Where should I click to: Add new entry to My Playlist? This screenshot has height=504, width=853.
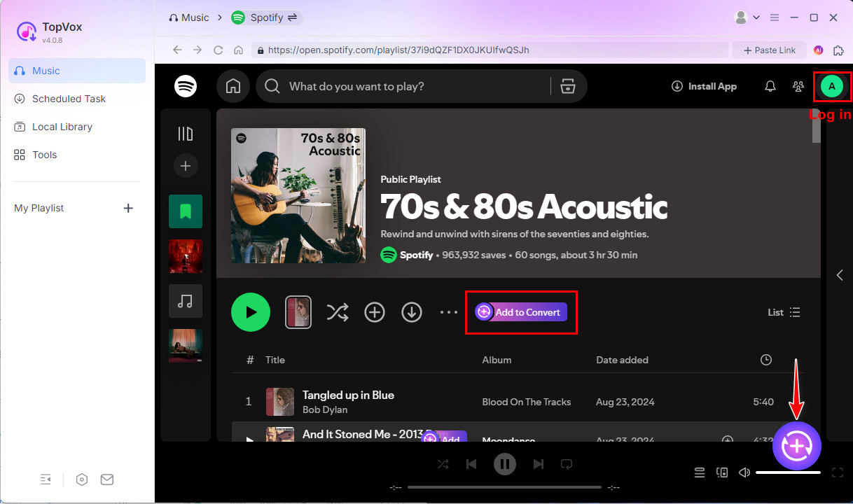point(128,208)
